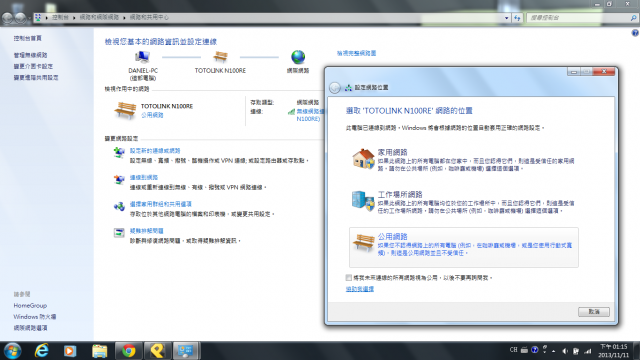Viewport: 640px width, 360px height.
Task: Click the blue help question mark icon
Action: coord(635,33)
